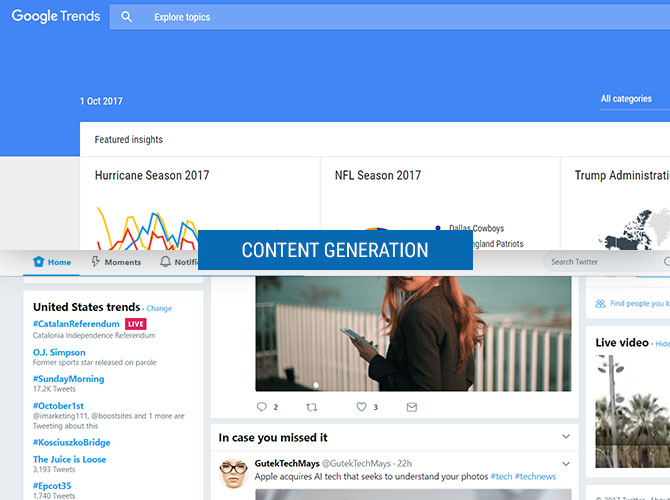Screen dimensions: 670x500
Task: Open the Trump Administration insight card
Action: coord(615,203)
